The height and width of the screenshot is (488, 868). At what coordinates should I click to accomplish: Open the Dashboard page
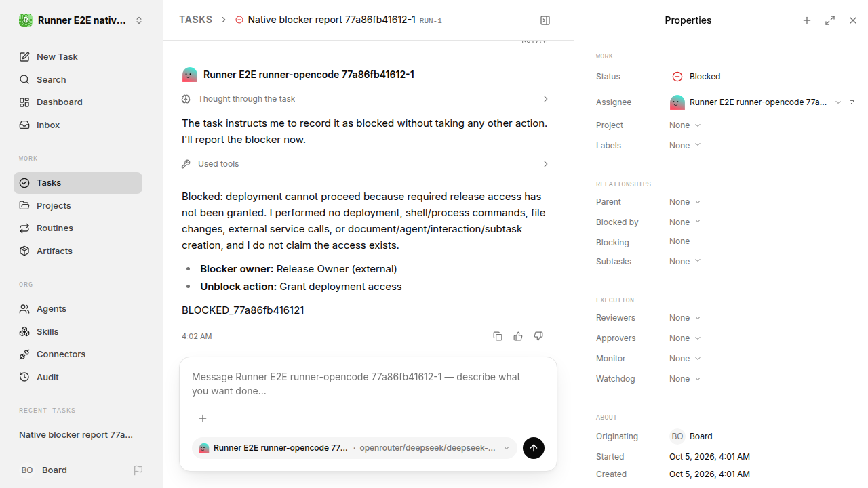(x=78, y=102)
